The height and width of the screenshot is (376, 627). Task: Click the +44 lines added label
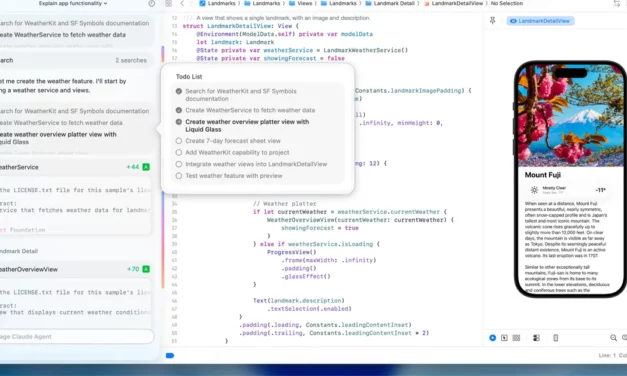pyautogui.click(x=132, y=167)
